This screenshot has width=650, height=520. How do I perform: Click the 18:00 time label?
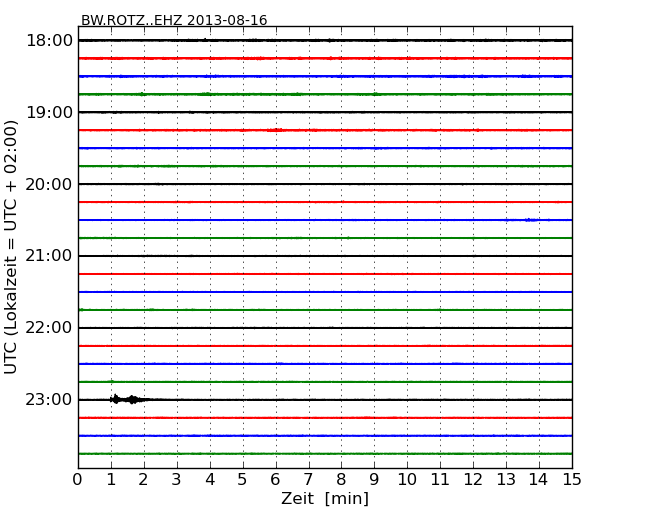[x=49, y=41]
